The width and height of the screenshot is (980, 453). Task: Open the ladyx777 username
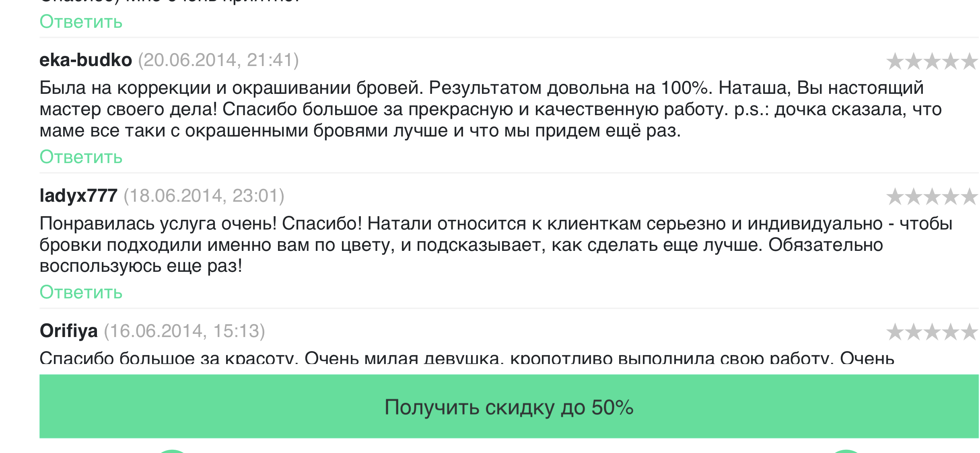[x=78, y=196]
